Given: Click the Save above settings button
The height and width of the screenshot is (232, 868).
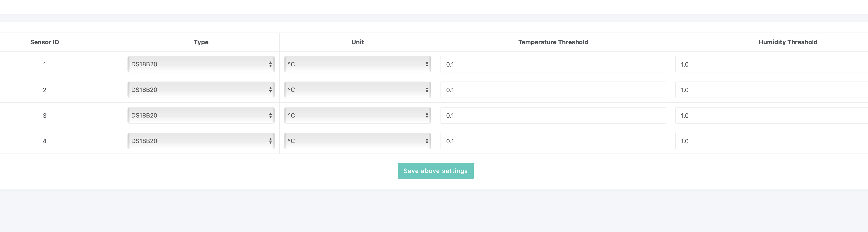Looking at the screenshot, I should (435, 171).
